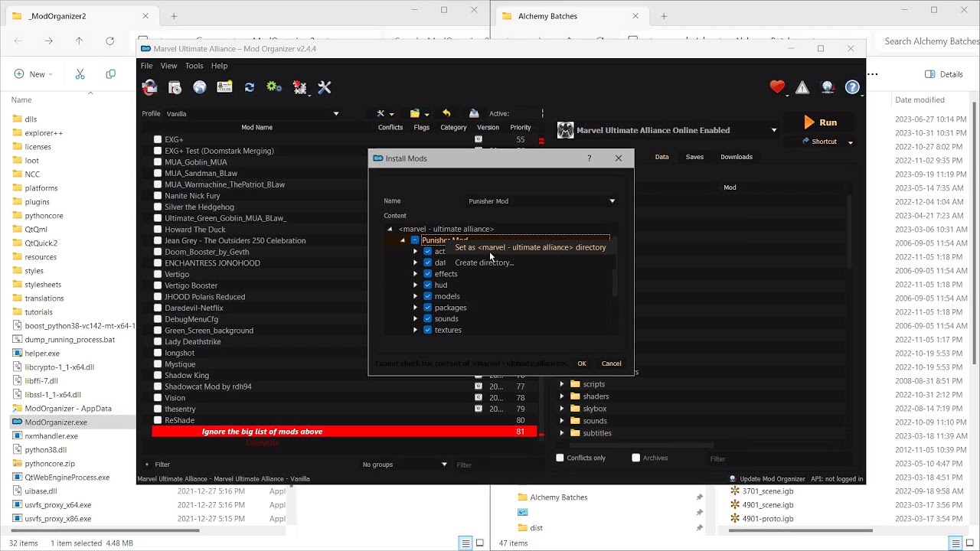Click the mod list tools wrench icon
980x551 pixels.
[381, 113]
